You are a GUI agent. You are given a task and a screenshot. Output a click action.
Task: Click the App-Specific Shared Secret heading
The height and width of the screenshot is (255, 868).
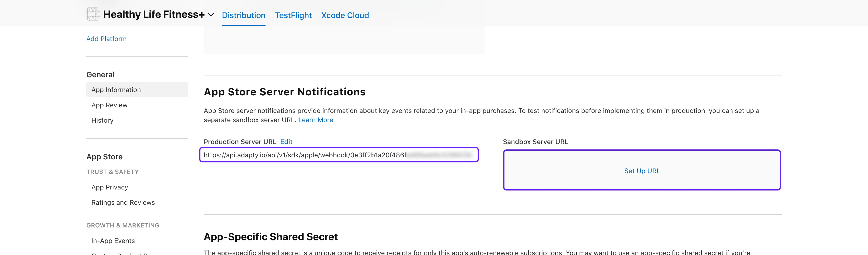(x=270, y=237)
